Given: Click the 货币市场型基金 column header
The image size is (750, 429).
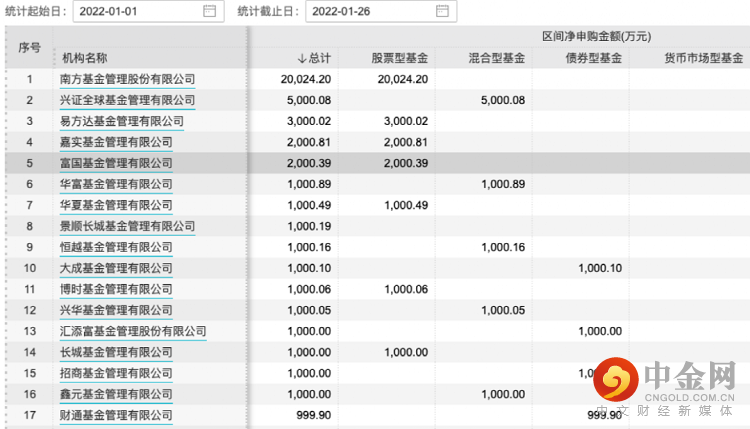Looking at the screenshot, I should tap(704, 58).
